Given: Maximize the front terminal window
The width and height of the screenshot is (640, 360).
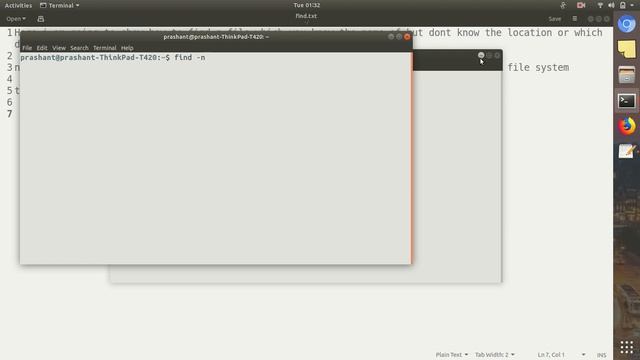Looking at the screenshot, I should [x=399, y=37].
